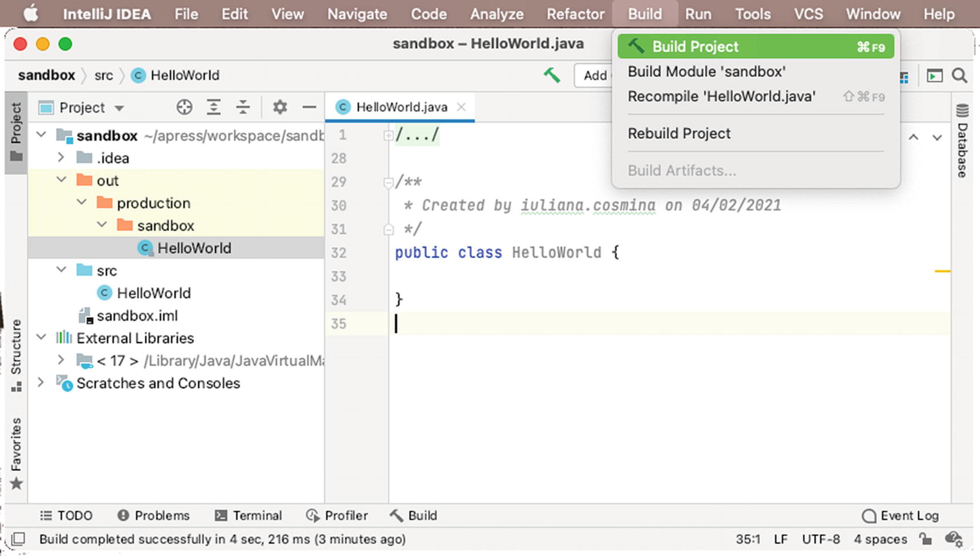Screen dimensions: 980x556
Task: Collapse the src folder
Action: click(61, 270)
